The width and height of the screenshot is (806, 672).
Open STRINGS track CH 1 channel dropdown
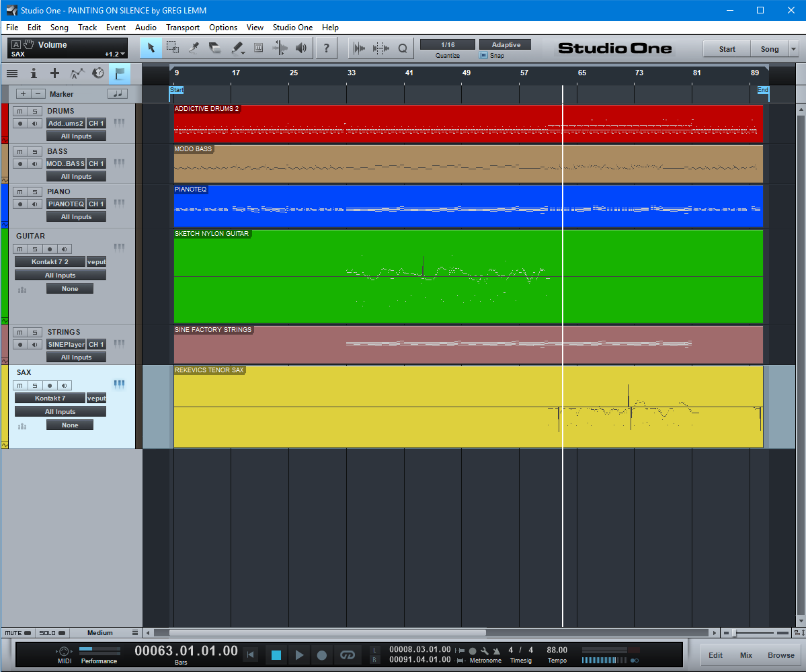(96, 344)
